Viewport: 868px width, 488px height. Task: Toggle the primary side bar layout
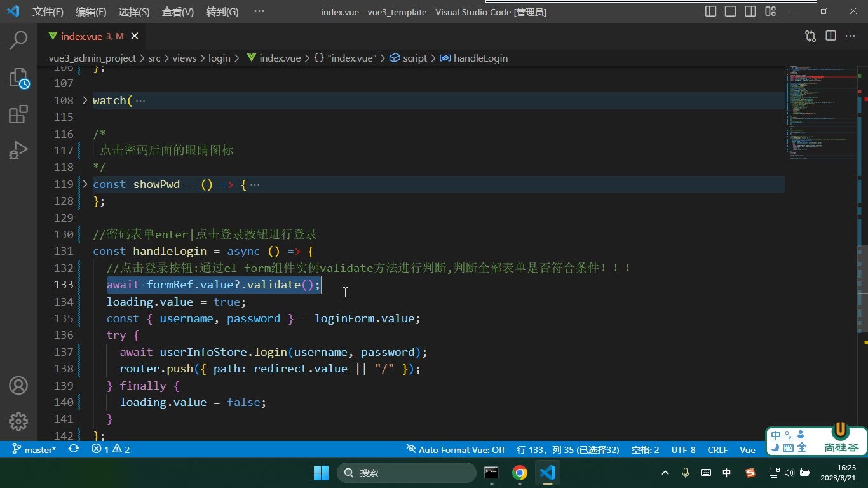coord(711,11)
